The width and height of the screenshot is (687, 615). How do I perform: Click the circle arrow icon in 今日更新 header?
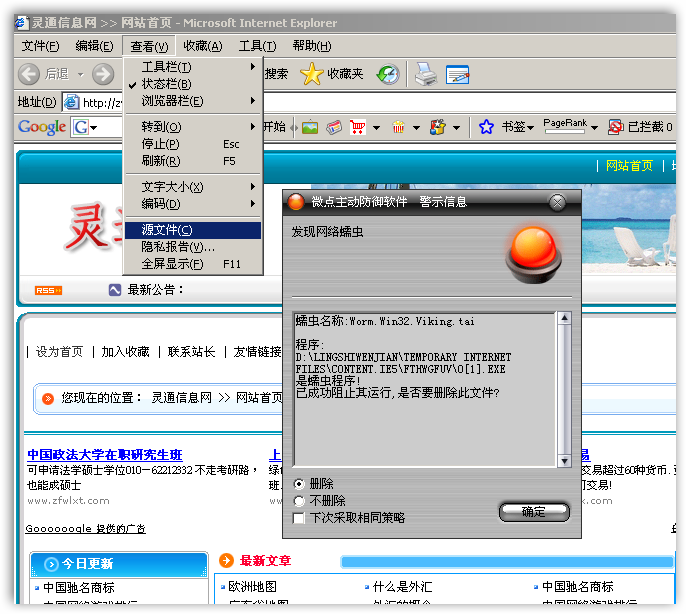(51, 564)
